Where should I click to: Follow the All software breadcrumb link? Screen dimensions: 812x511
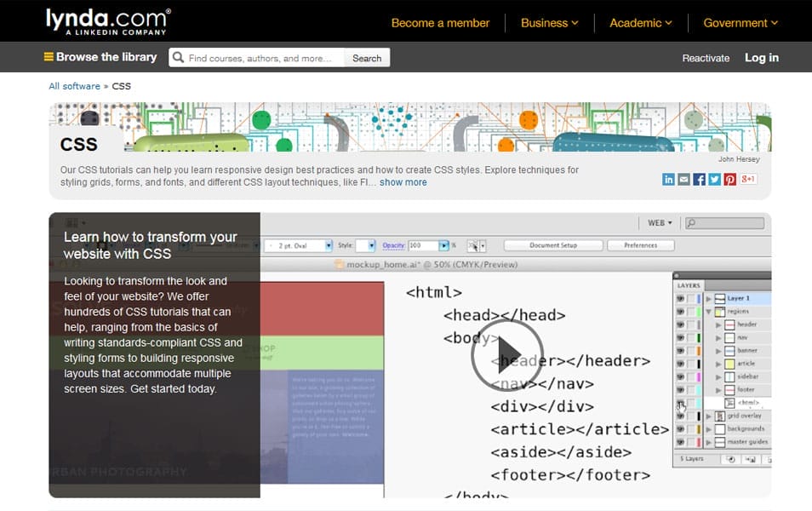(x=73, y=85)
